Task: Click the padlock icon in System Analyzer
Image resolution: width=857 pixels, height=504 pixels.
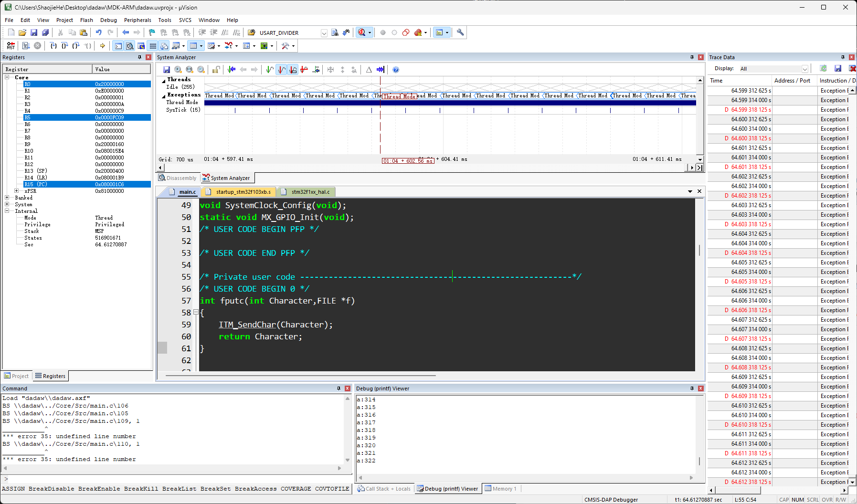Action: coord(216,70)
